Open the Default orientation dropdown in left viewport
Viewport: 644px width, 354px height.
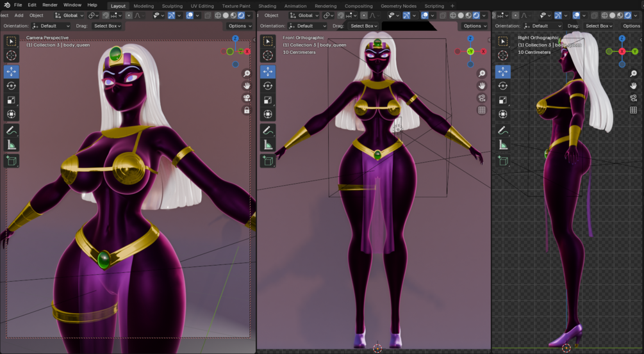51,26
